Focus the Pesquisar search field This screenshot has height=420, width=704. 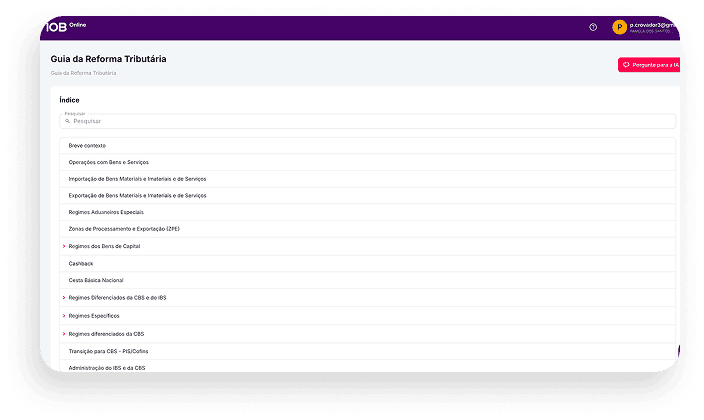coord(367,121)
